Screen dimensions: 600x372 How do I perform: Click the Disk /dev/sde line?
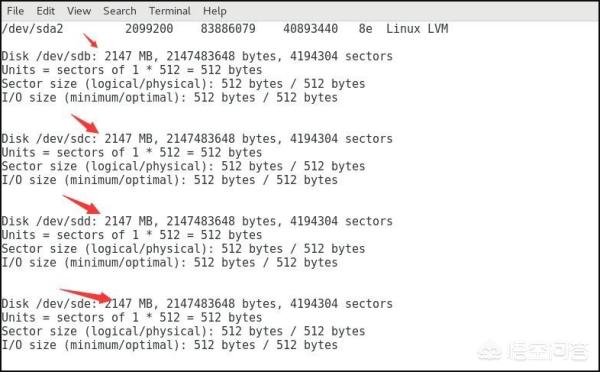[x=197, y=303]
